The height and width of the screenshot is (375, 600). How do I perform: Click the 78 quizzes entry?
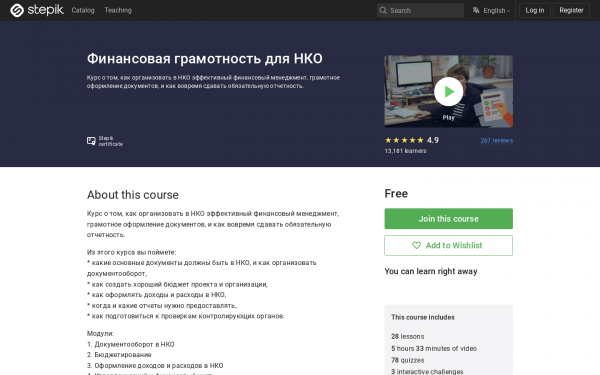point(408,360)
